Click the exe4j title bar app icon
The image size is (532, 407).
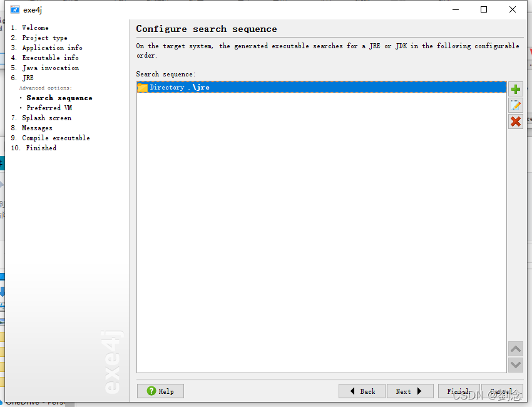pyautogui.click(x=15, y=9)
